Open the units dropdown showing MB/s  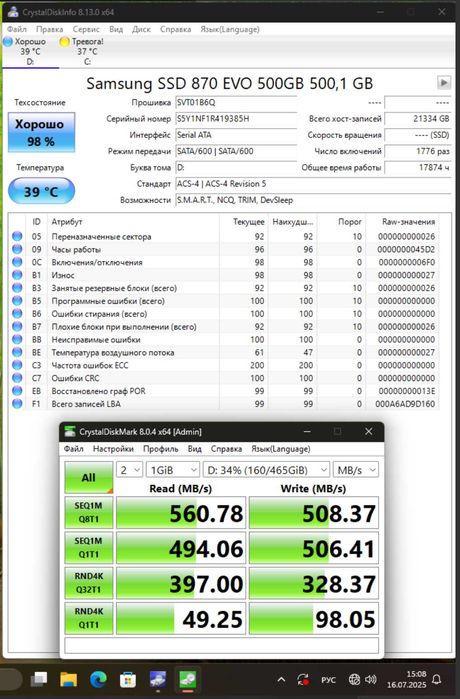point(356,470)
